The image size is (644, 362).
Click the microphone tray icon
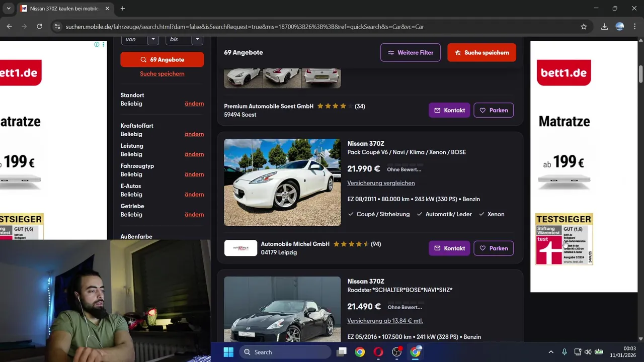point(565,352)
